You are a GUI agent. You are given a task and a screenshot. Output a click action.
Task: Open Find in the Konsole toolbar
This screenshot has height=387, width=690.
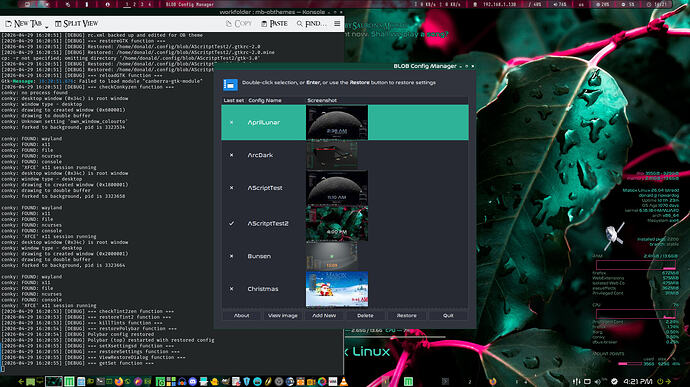[312, 23]
